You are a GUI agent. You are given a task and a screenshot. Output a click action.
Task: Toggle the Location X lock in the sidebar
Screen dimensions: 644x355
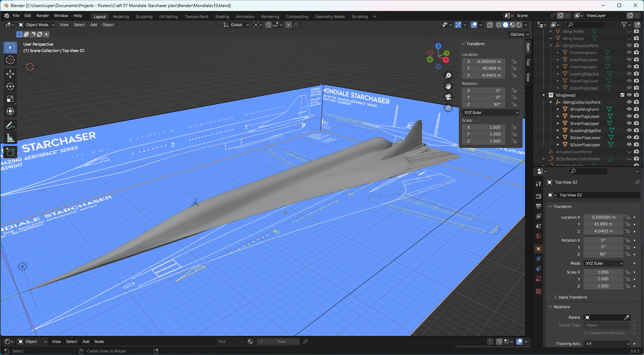pyautogui.click(x=514, y=62)
